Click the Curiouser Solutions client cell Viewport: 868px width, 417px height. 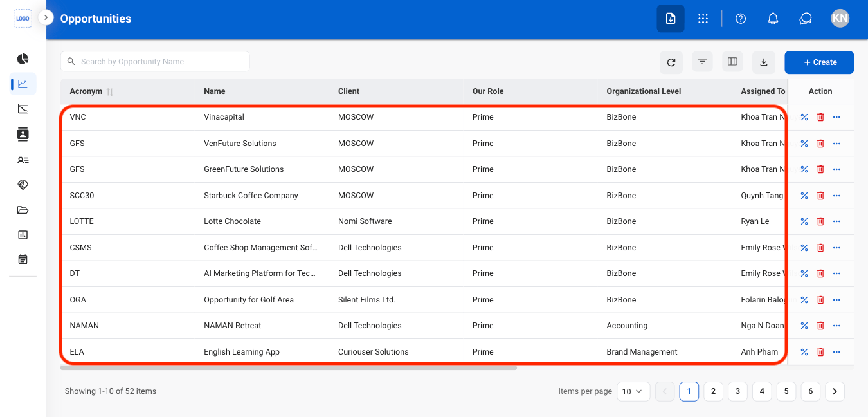(374, 352)
